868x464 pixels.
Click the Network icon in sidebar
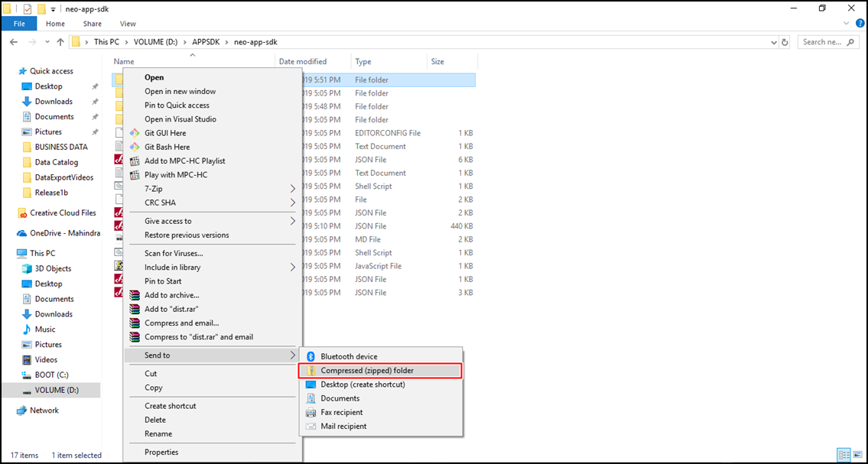pos(22,410)
